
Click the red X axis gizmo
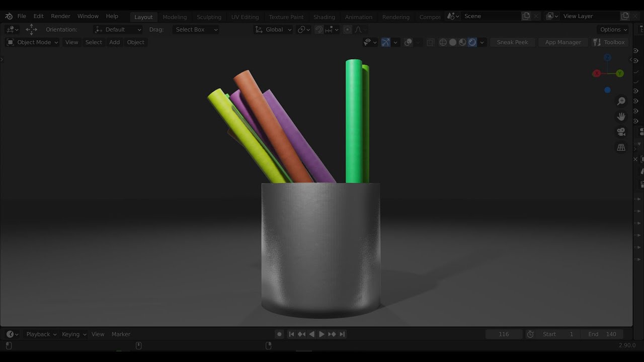597,73
